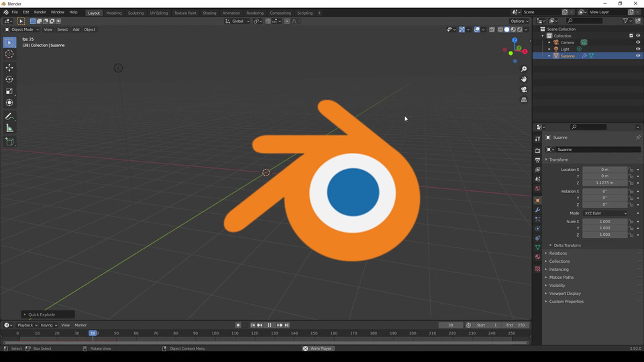Open the Render properties tab
This screenshot has height=362, width=644.
point(537,151)
